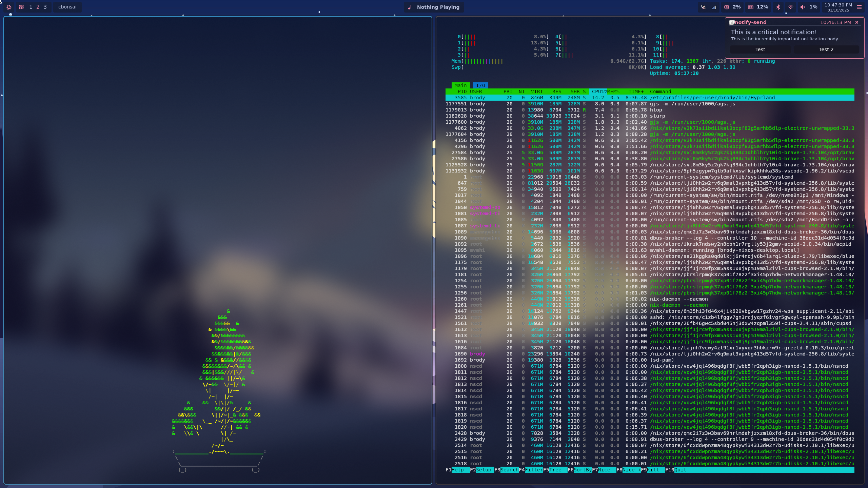Sort htop by the MEM% column header
Viewport: 868px width, 488px height.
pyautogui.click(x=613, y=91)
